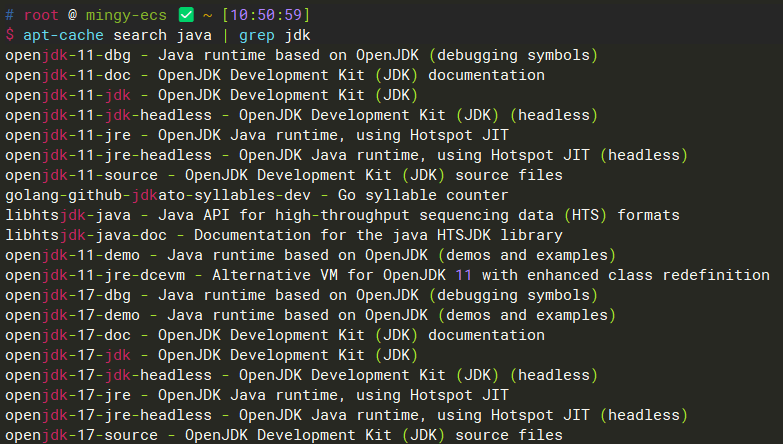The image size is (783, 444).
Task: Click 'Go syllable counter' description
Action: (x=423, y=195)
